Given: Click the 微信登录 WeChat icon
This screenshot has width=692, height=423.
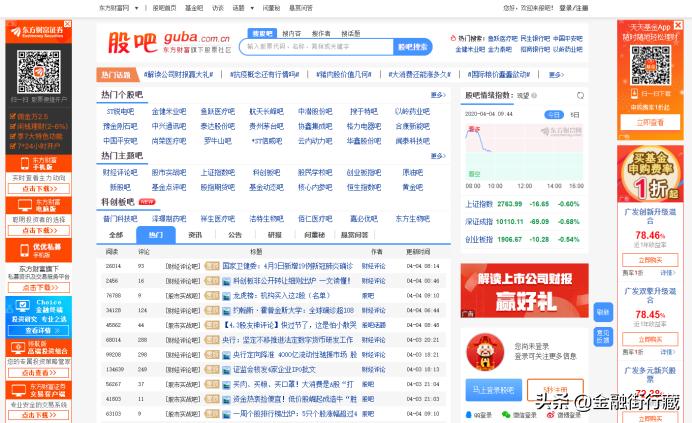Looking at the screenshot, I should [x=506, y=415].
